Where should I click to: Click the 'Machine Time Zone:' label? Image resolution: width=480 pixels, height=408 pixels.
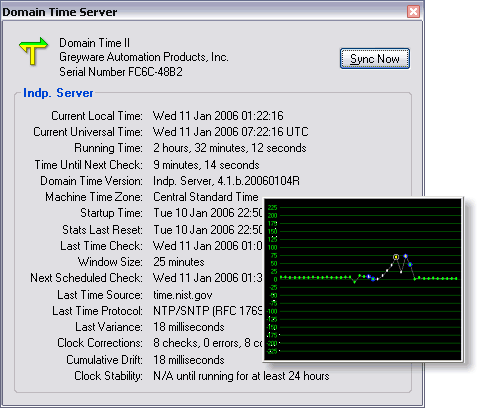[x=94, y=197]
